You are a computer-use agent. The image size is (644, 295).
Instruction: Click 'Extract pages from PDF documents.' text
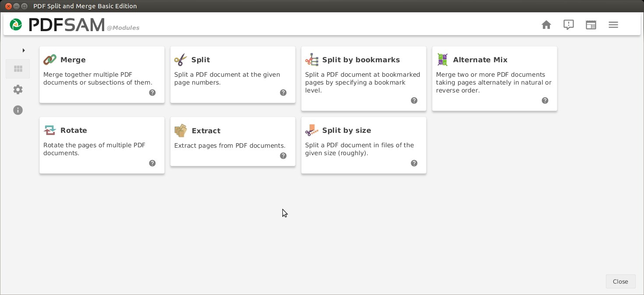pos(230,146)
